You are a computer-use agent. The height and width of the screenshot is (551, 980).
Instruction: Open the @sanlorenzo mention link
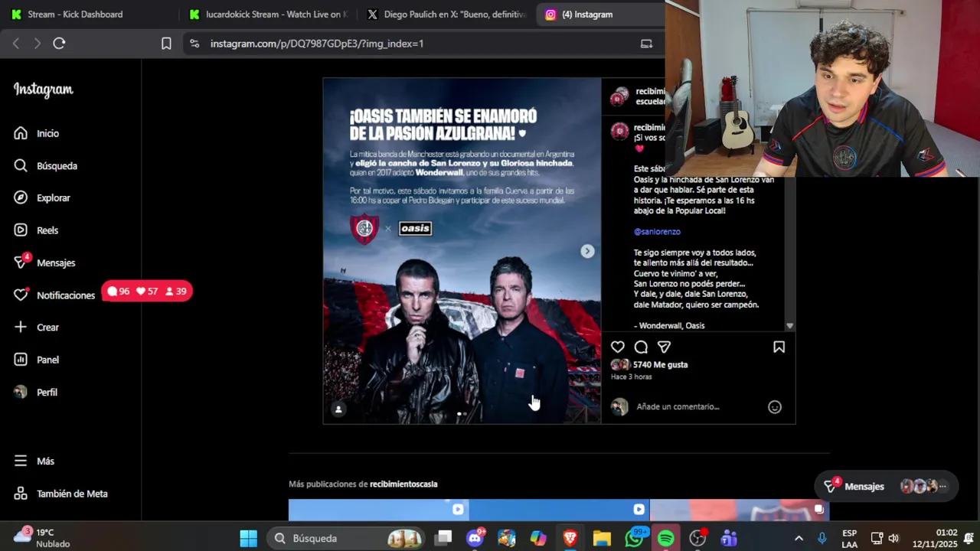(657, 231)
